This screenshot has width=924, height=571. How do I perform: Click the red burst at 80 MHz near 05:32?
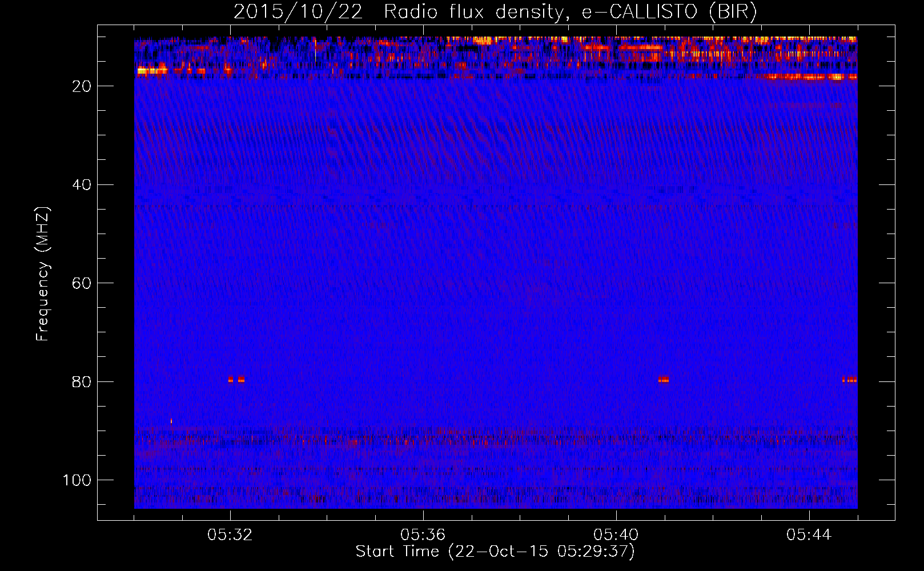pyautogui.click(x=236, y=379)
